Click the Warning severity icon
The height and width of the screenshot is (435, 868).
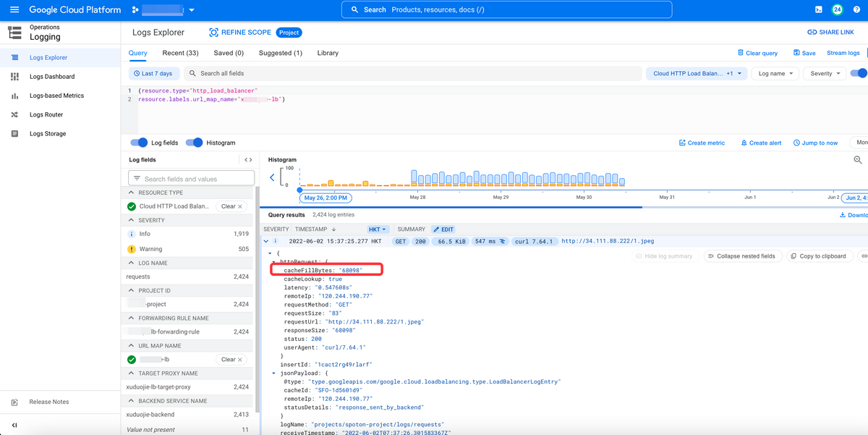(132, 249)
